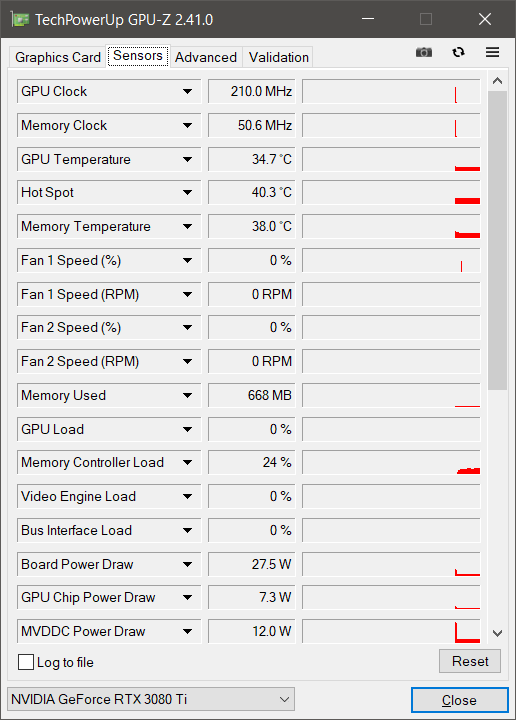Click scrollbar down arrow
516x720 pixels.
(x=497, y=633)
